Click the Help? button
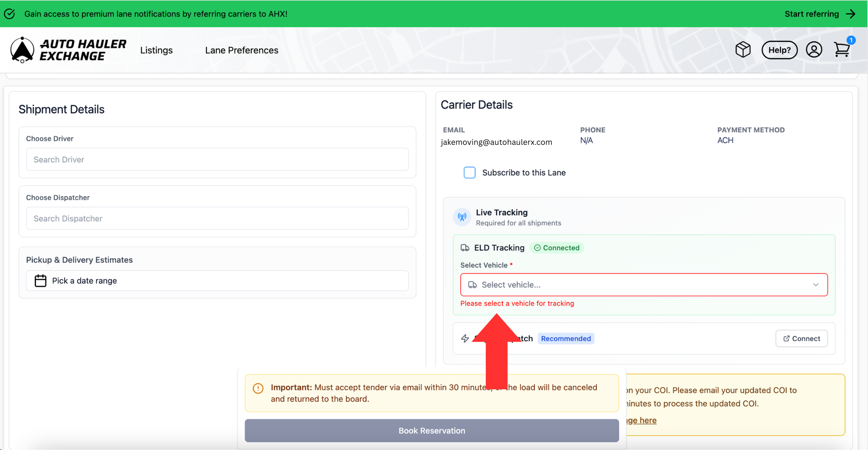Viewport: 868px width, 451px height. click(779, 50)
